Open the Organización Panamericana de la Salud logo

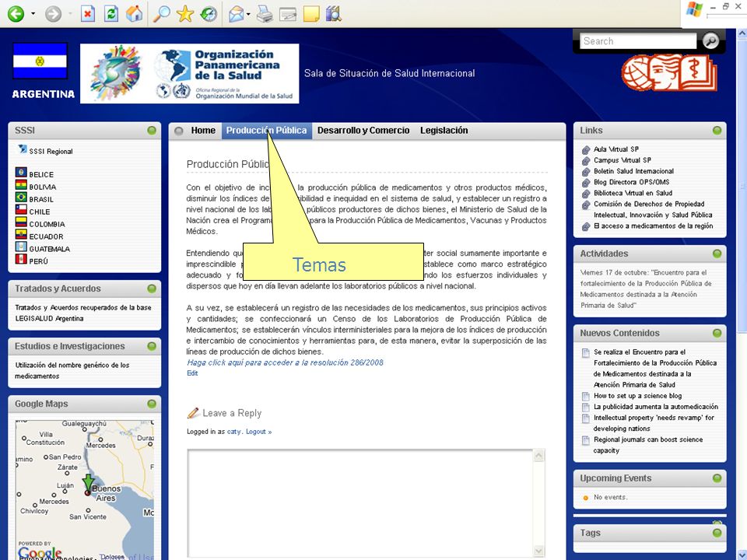pos(190,73)
